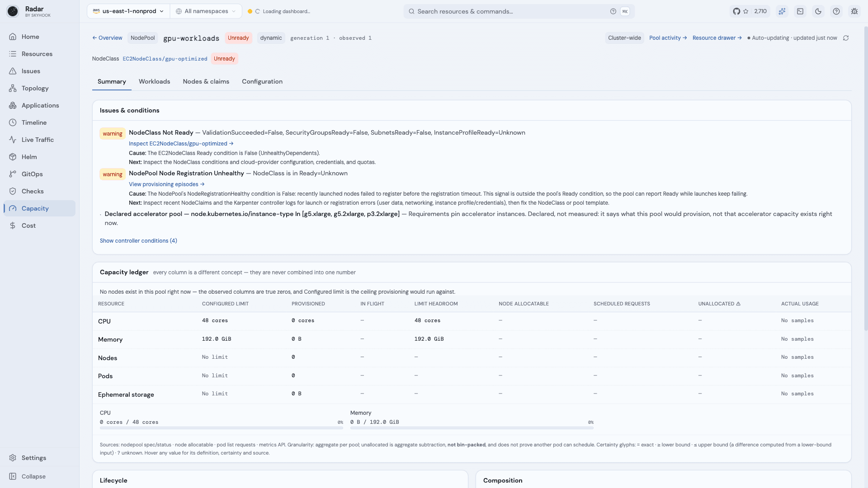Screen dimensions: 868x488
Task: Open Helm from the sidebar
Action: [x=39, y=157]
